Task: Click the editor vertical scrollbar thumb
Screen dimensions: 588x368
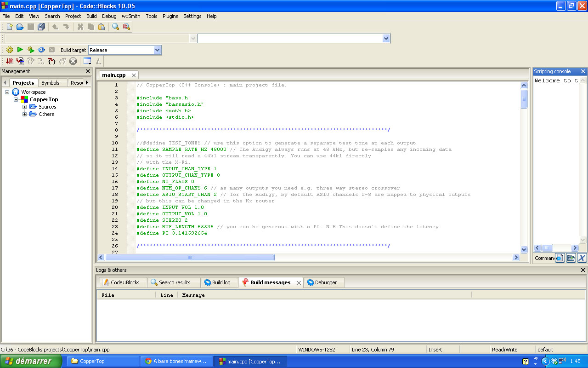Action: (524, 99)
